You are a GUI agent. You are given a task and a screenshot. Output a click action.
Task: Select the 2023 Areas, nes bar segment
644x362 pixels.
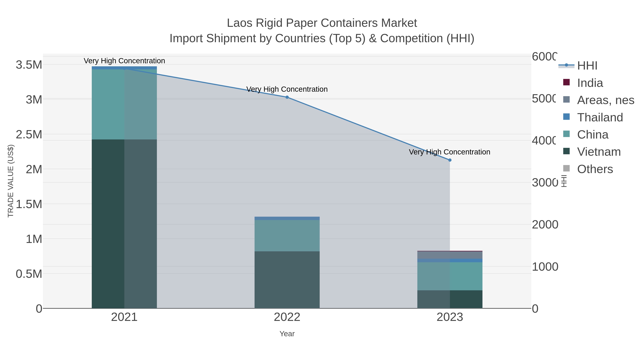point(450,255)
